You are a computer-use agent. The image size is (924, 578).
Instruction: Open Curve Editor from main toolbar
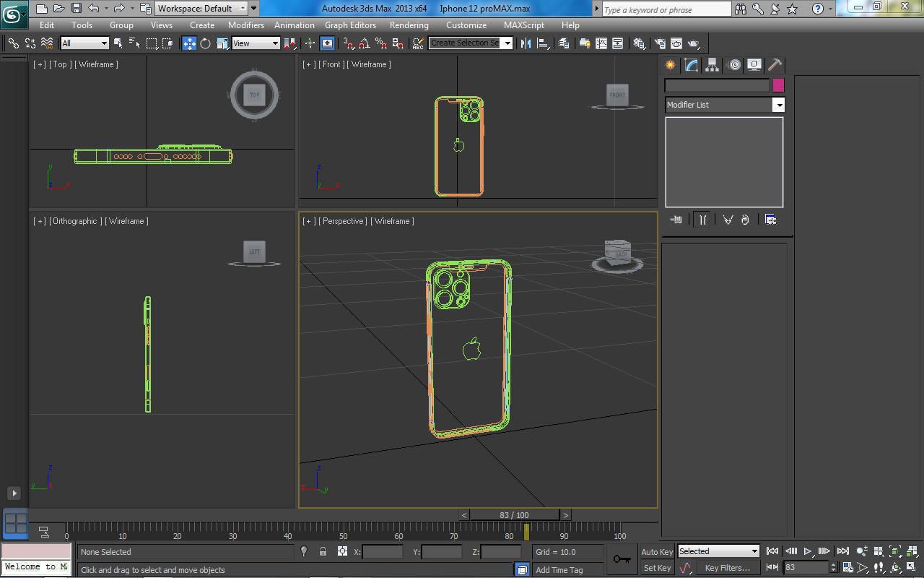tap(601, 43)
